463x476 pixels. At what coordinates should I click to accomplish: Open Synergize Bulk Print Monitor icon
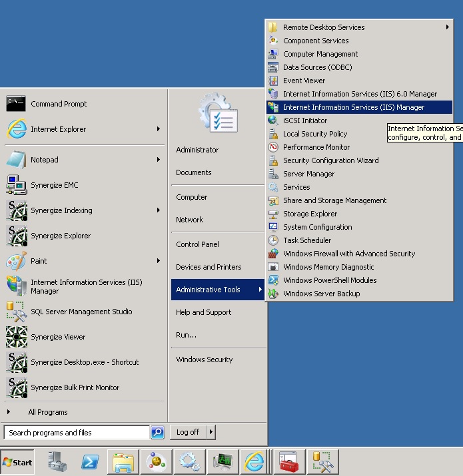click(17, 387)
